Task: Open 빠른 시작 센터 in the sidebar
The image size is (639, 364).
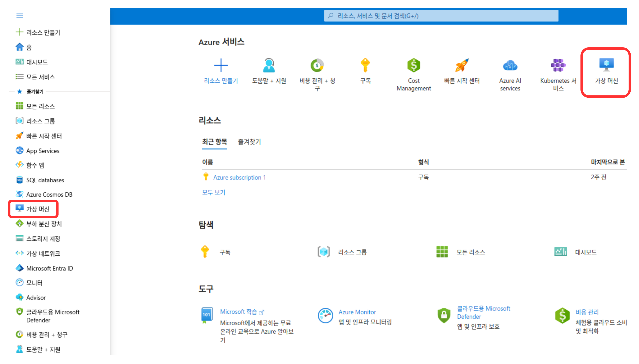Action: coord(39,136)
